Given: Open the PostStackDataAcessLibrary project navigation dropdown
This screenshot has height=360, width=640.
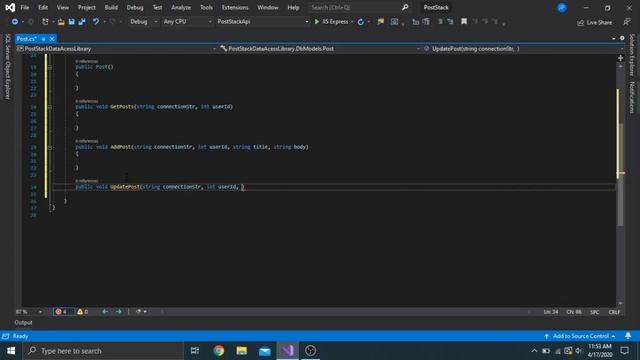Looking at the screenshot, I should pyautogui.click(x=117, y=49).
